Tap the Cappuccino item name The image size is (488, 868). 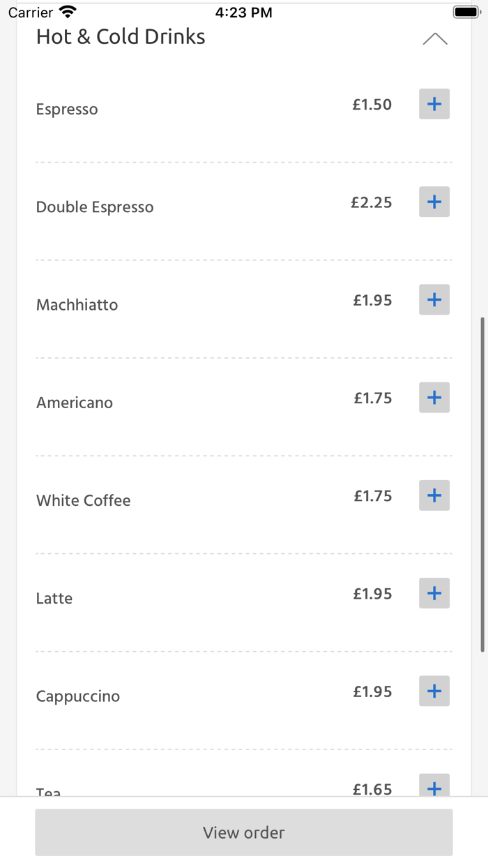(78, 696)
